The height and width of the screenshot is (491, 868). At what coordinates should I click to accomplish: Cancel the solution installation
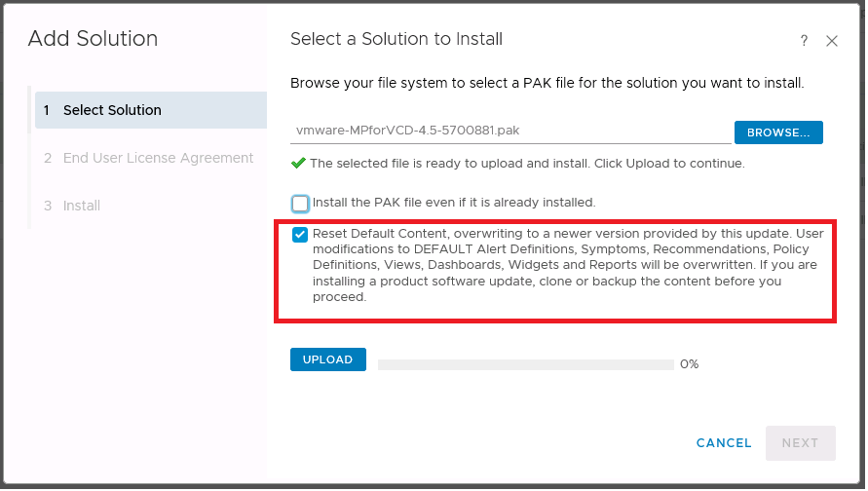[724, 443]
